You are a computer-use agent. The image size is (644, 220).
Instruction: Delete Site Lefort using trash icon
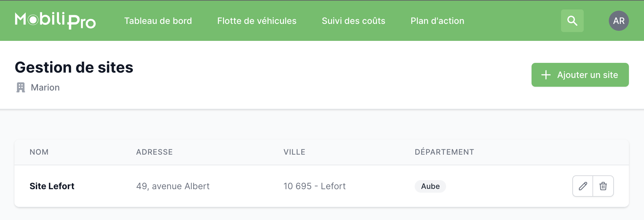(x=603, y=186)
